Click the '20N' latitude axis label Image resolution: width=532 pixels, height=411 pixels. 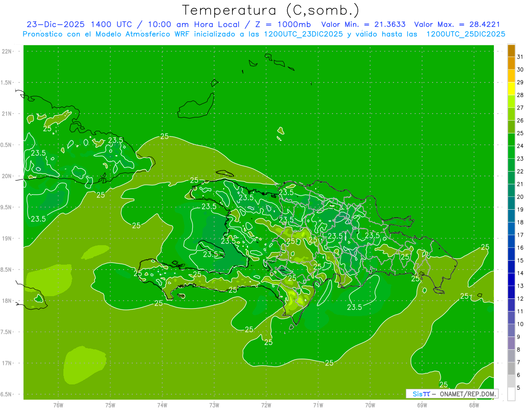7,176
